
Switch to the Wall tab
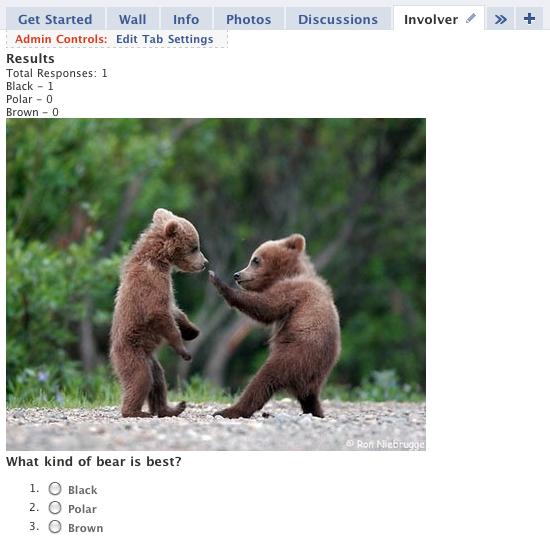(x=133, y=19)
